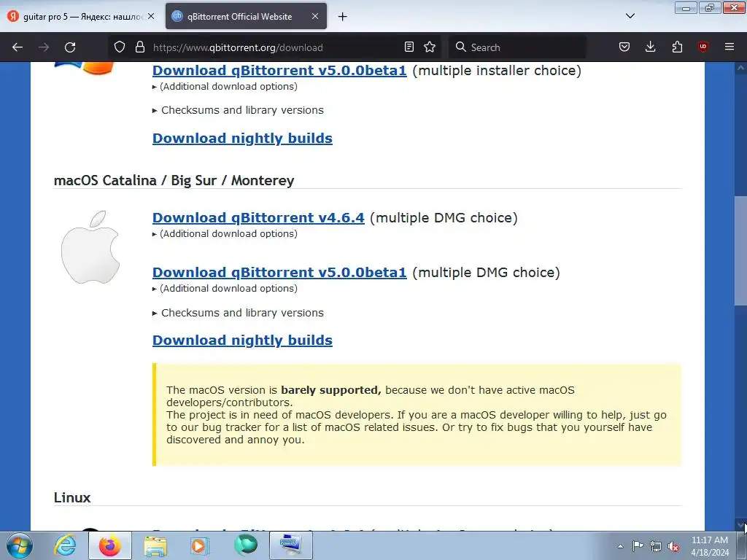Click the padlock site security icon
The image size is (747, 560).
(139, 47)
